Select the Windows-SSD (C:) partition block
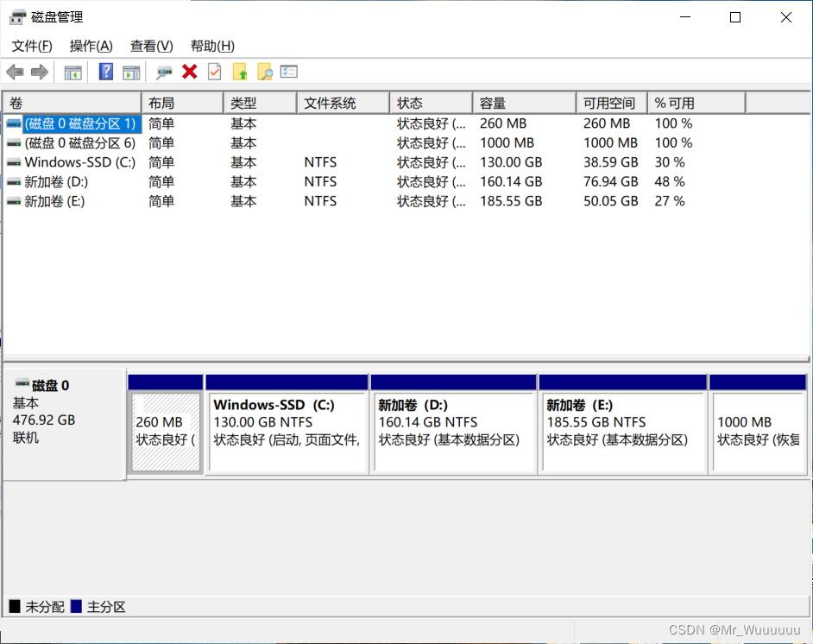This screenshot has height=644, width=813. [287, 424]
